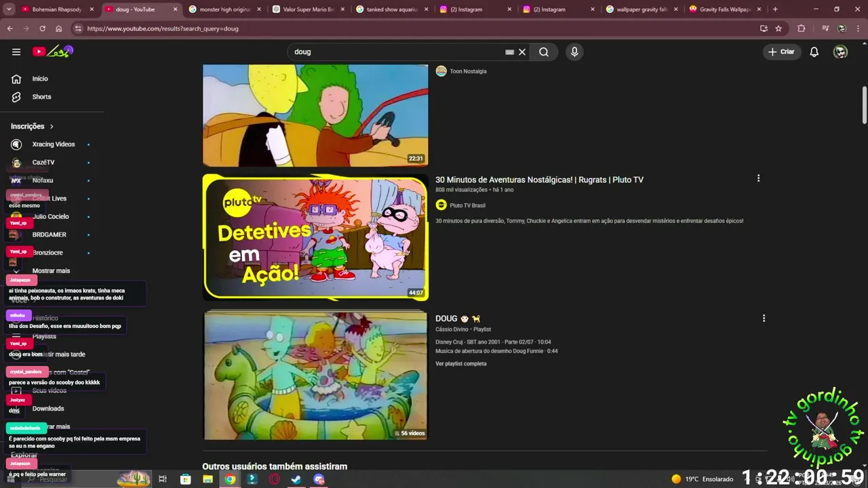
Task: Open Task View on the taskbar
Action: [163, 479]
